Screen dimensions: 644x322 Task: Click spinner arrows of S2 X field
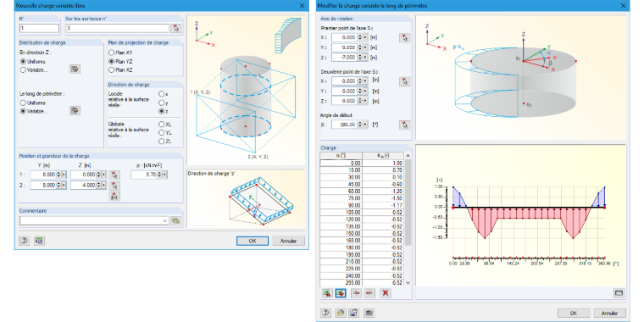pyautogui.click(x=360, y=81)
